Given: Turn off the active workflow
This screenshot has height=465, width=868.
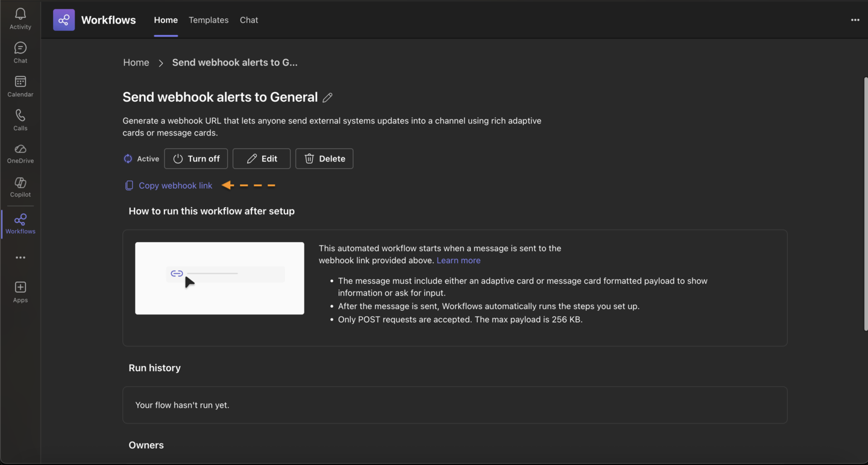Looking at the screenshot, I should (196, 158).
